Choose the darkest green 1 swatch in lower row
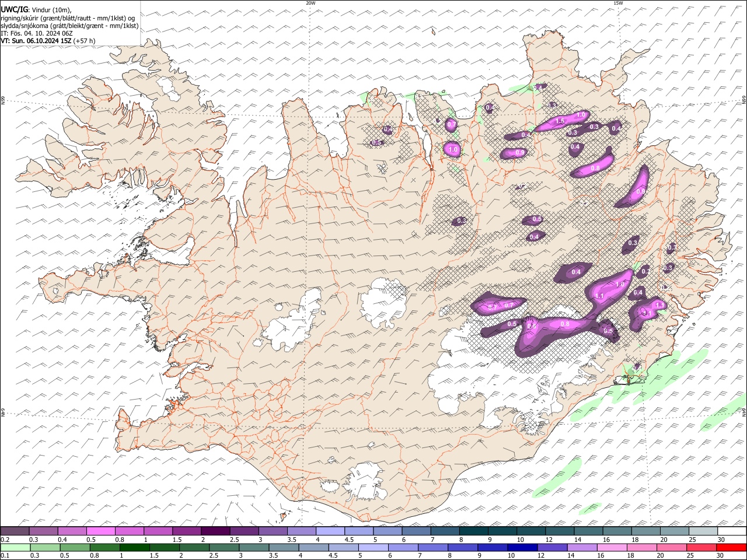This screenshot has height=560, width=747. click(x=134, y=547)
